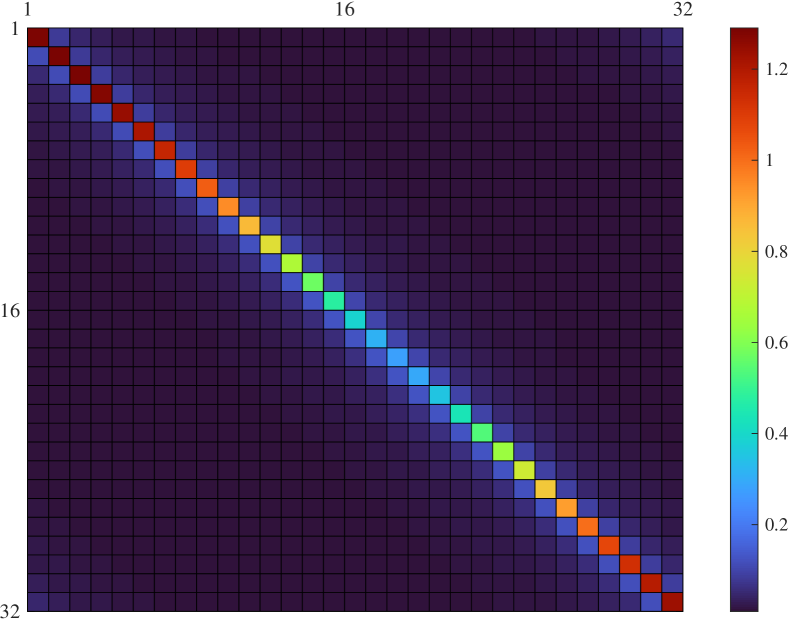Click the colorbar tick label "0.2"
The width and height of the screenshot is (789, 620).
point(776,524)
